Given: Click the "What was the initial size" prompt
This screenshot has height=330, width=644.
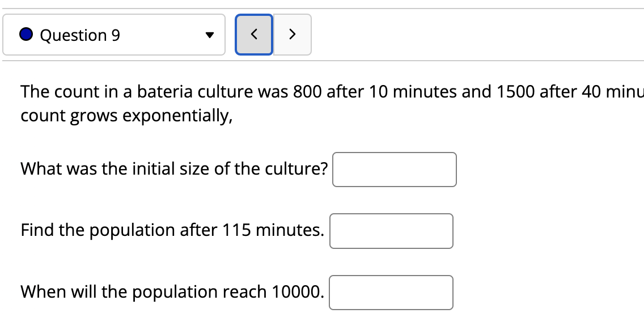Looking at the screenshot, I should pyautogui.click(x=174, y=169).
